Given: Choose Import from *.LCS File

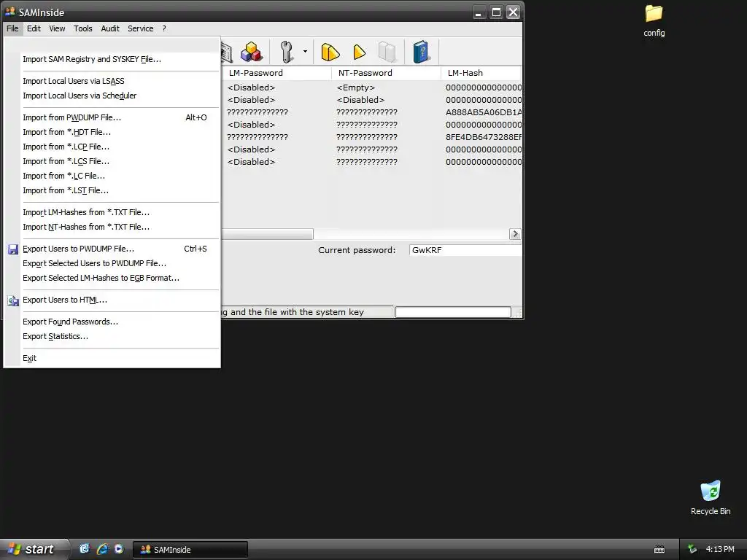Looking at the screenshot, I should pyautogui.click(x=112, y=161).
